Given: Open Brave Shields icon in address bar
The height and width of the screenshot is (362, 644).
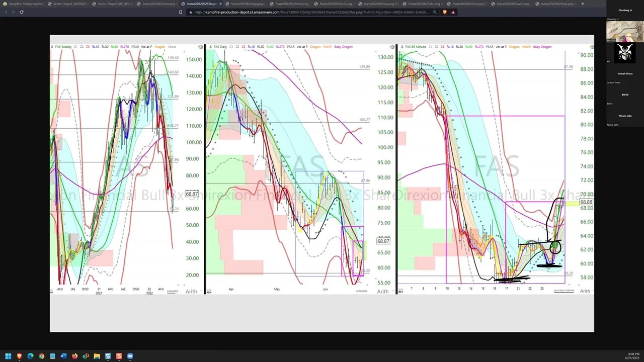Looking at the screenshot, I should click(x=444, y=12).
